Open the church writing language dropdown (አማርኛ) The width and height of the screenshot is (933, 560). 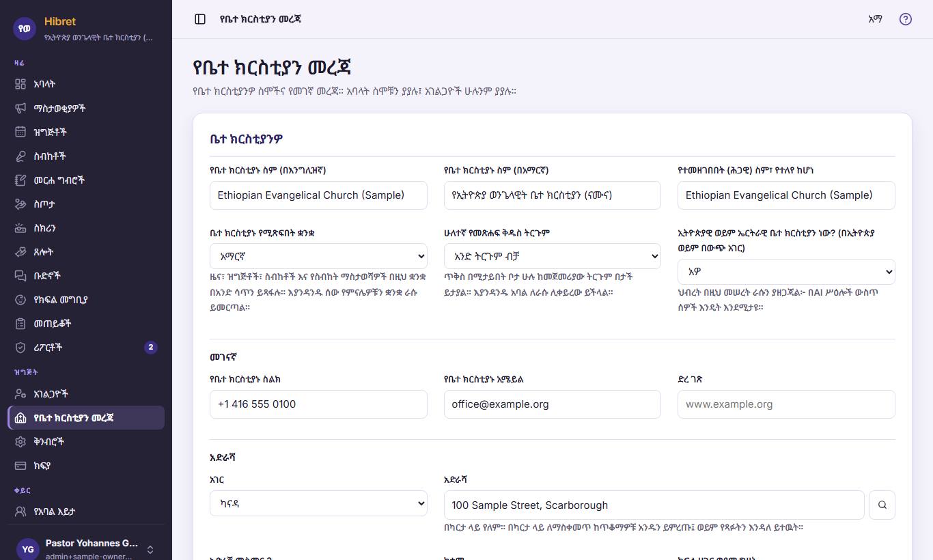tap(318, 256)
